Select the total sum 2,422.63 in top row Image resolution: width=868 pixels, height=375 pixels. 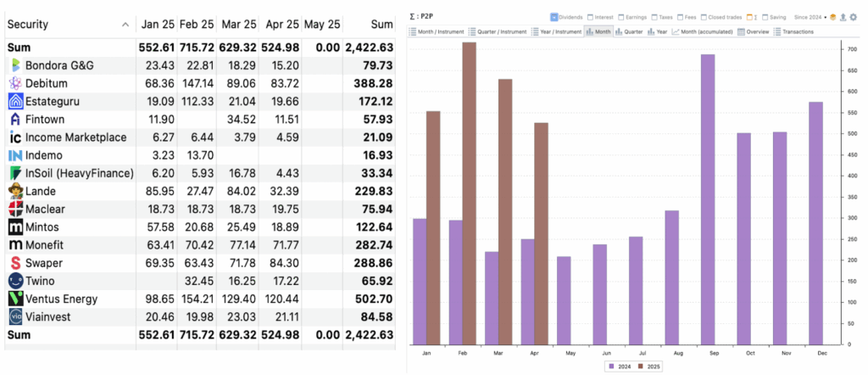[370, 48]
